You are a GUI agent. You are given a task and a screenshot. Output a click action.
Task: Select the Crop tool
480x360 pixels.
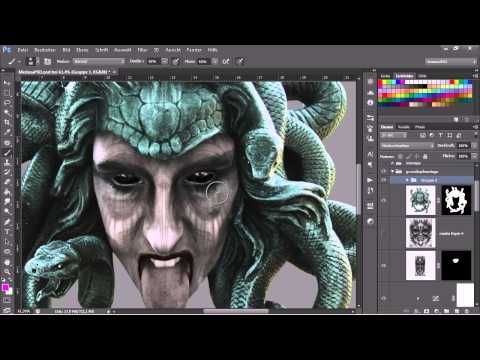(7, 122)
